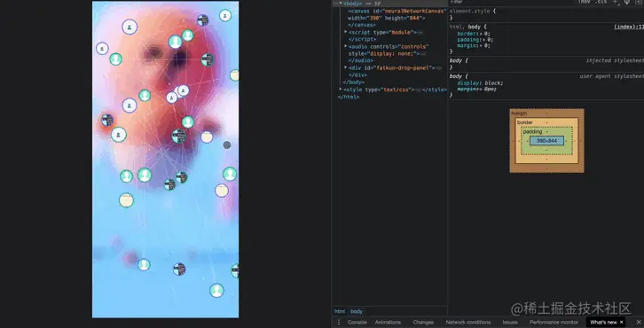Viewport: 644px width, 328px height.
Task: Close the bottom drawer with the X icon
Action: point(639,323)
